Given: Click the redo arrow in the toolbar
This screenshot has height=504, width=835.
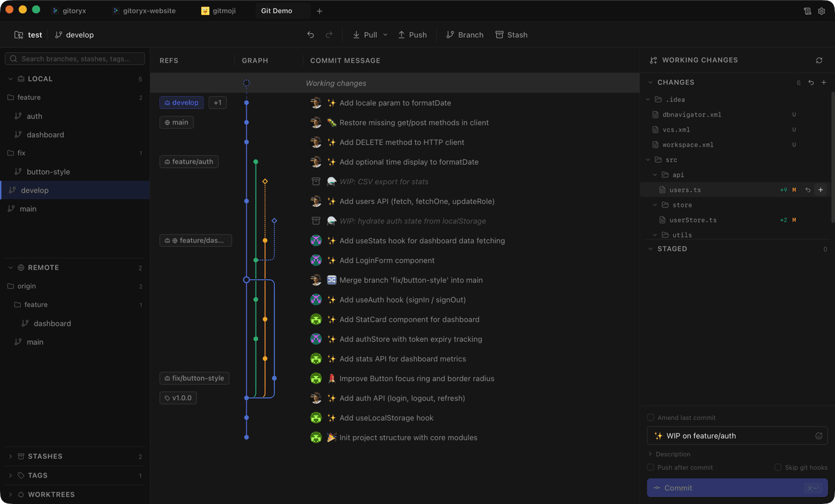Looking at the screenshot, I should tap(329, 35).
